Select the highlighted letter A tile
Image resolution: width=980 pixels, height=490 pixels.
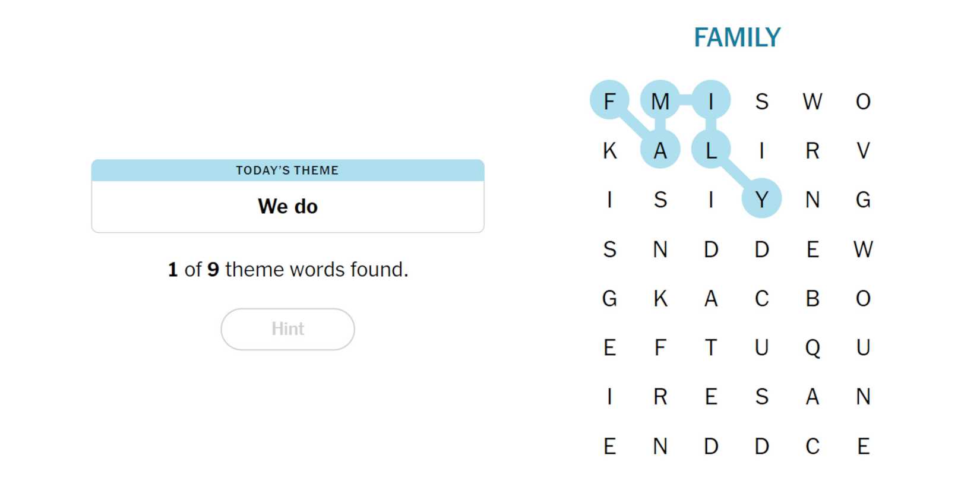click(660, 150)
